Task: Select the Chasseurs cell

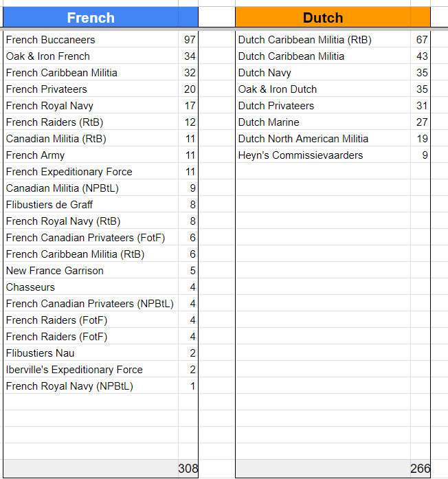Action: [31, 287]
